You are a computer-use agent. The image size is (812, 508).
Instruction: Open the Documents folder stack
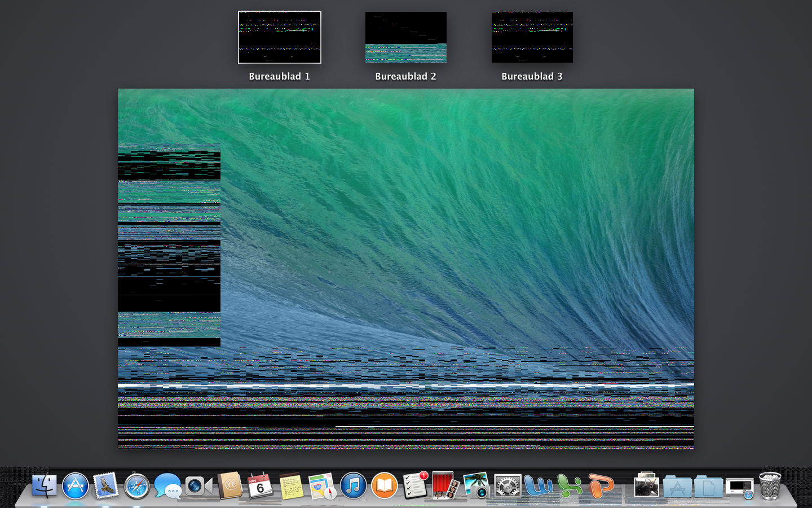coord(708,486)
